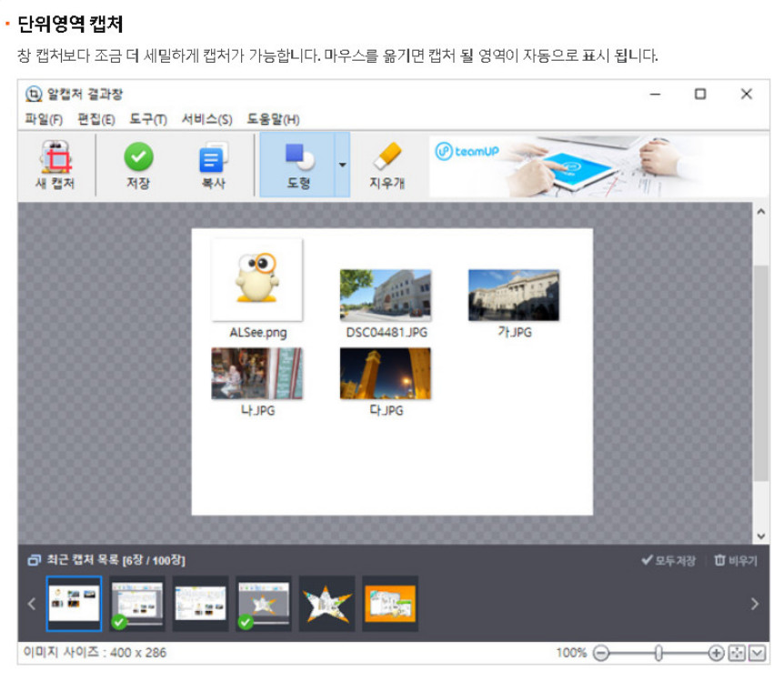Zoom in using the plus button
Screen dimensions: 784x681
click(x=716, y=653)
